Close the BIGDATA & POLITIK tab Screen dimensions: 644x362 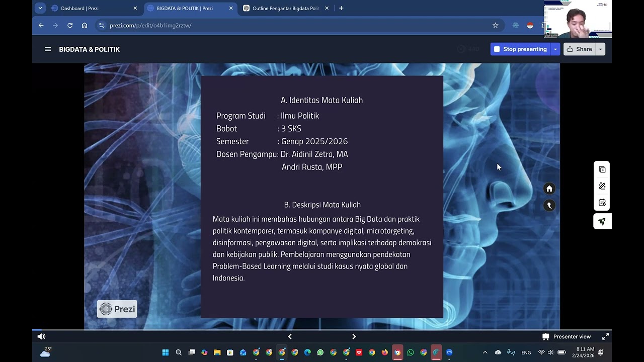(231, 8)
